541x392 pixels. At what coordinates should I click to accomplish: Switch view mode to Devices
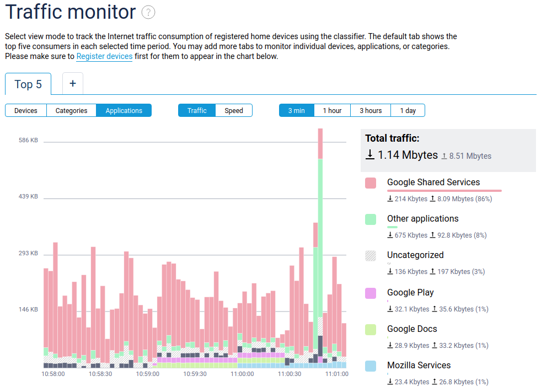[x=26, y=111]
